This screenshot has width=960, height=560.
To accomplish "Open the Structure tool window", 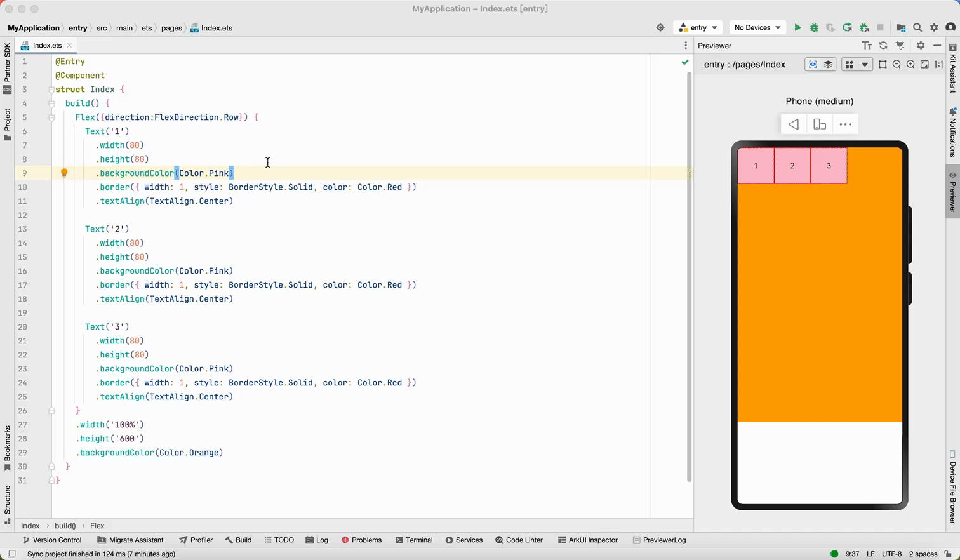I will pos(7,505).
